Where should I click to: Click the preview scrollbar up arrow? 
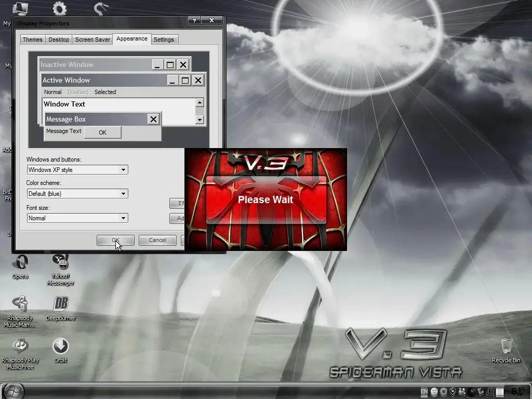[x=199, y=102]
